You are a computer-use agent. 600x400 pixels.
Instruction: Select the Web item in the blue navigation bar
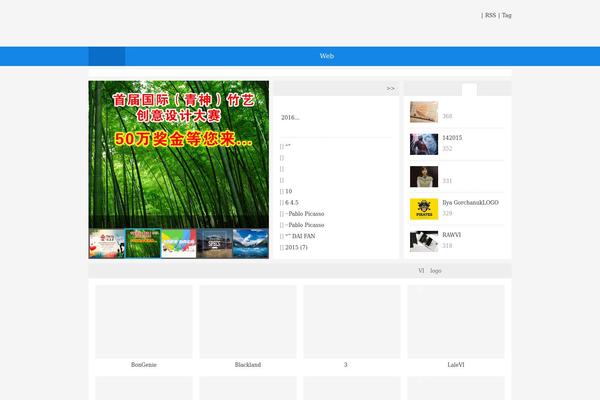coord(327,56)
